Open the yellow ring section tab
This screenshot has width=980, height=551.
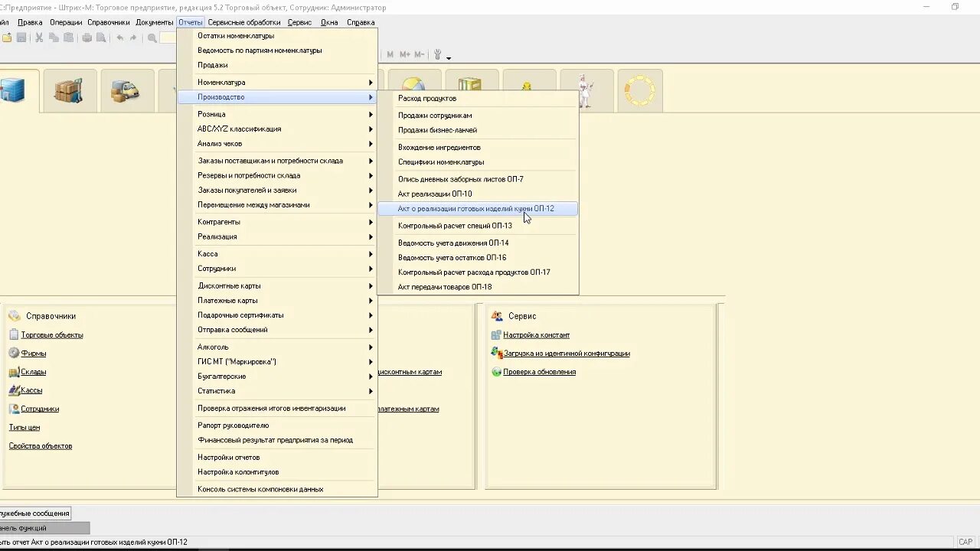click(x=640, y=91)
